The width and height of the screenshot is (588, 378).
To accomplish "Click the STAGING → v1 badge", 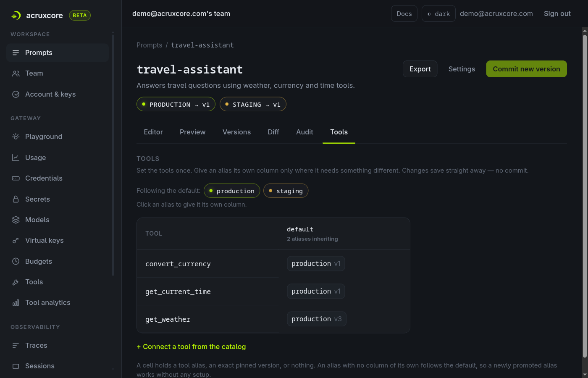I will click(253, 104).
